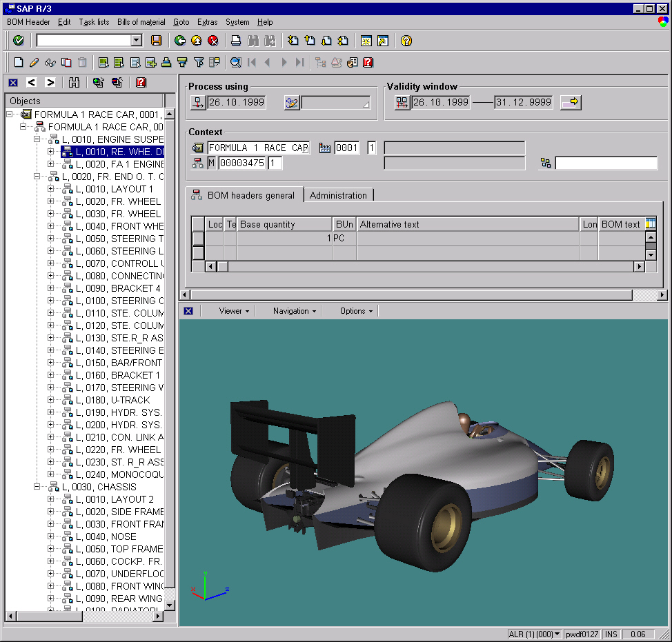Switch to the Administration tab
This screenshot has height=642, width=672.
tap(338, 195)
